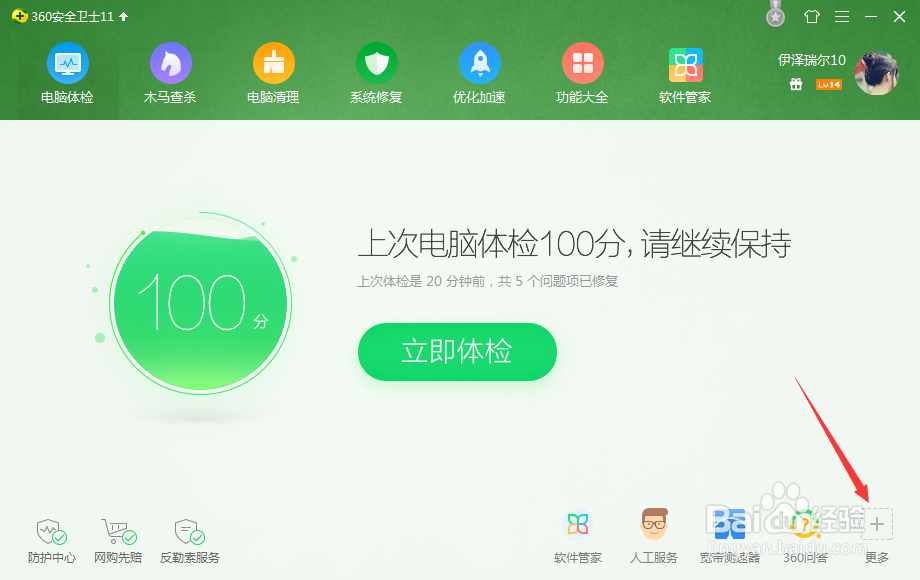Launch 软件管家 from bottom shortcuts
Viewport: 920px width, 580px height.
[578, 536]
